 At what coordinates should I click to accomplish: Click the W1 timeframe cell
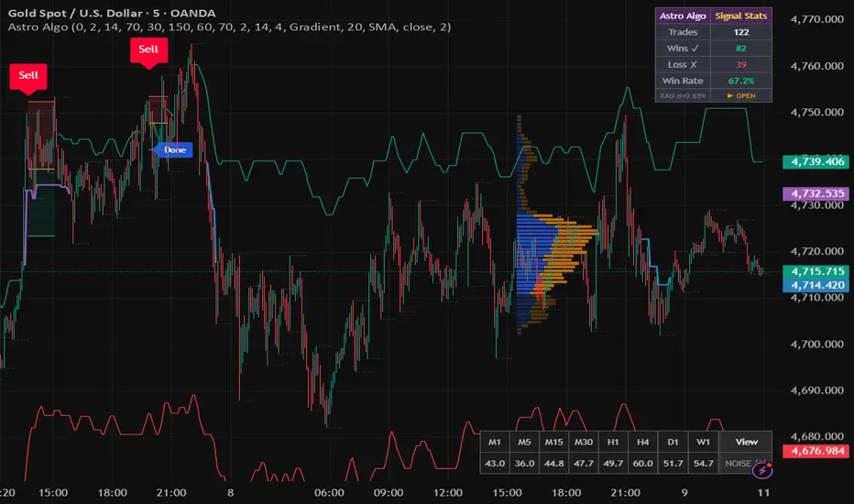pos(703,442)
